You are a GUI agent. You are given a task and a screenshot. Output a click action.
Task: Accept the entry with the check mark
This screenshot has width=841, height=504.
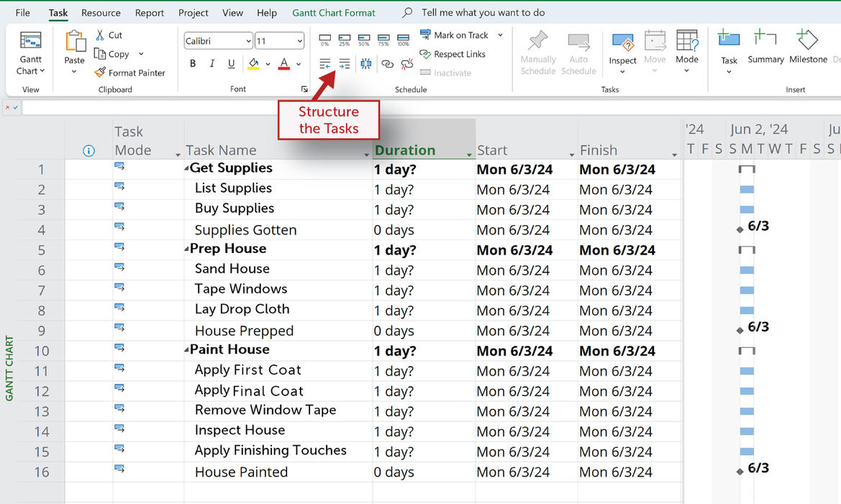point(16,107)
